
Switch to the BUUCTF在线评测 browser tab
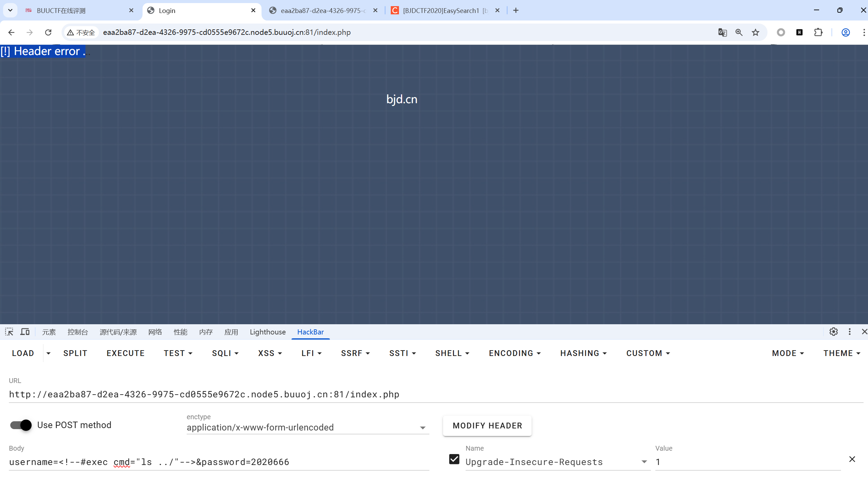(x=62, y=11)
